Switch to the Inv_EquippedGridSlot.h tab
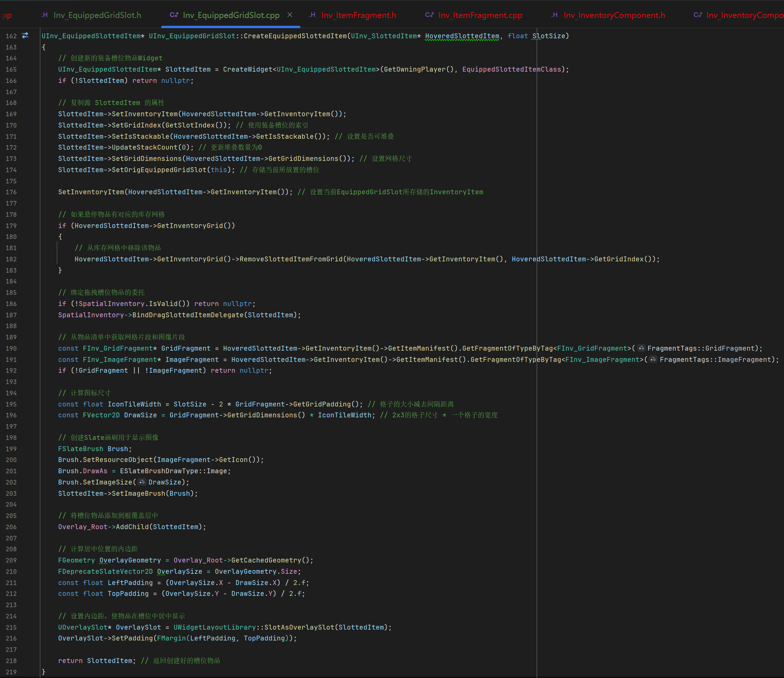Image resolution: width=784 pixels, height=678 pixels. pyautogui.click(x=97, y=15)
